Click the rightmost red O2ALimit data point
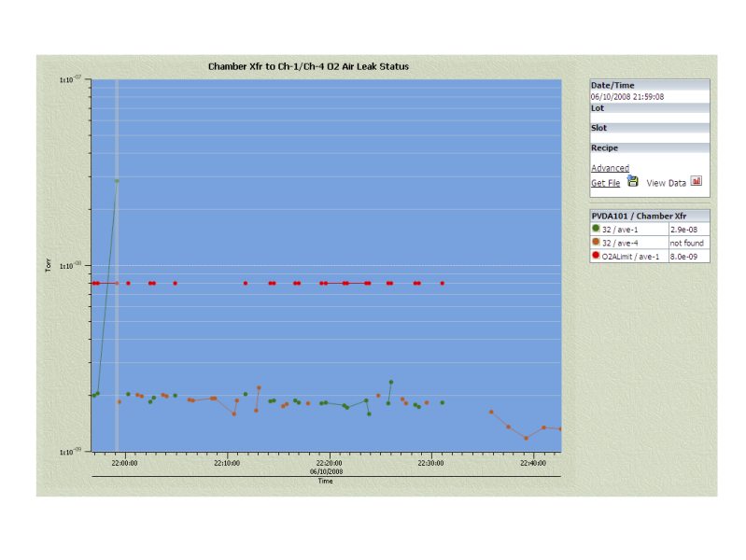The height and width of the screenshot is (560, 746). click(x=443, y=283)
